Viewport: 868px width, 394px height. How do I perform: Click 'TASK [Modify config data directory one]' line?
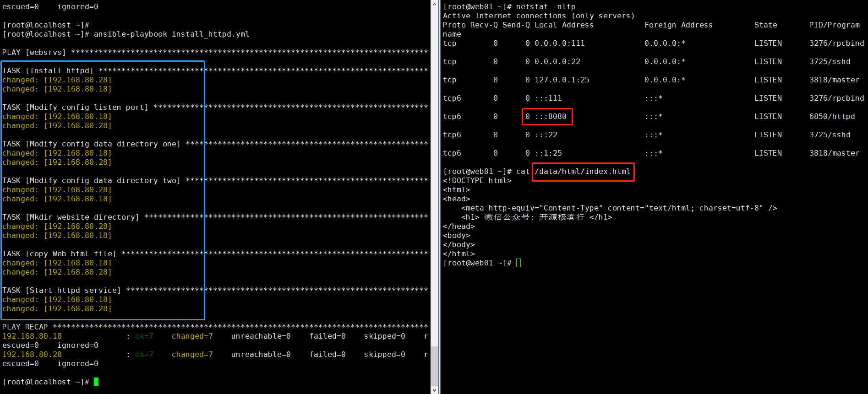(x=215, y=144)
